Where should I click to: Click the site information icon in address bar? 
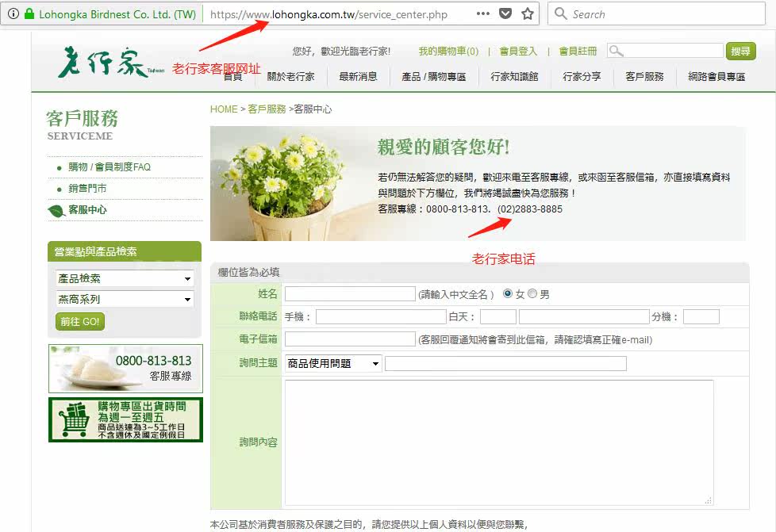point(13,13)
